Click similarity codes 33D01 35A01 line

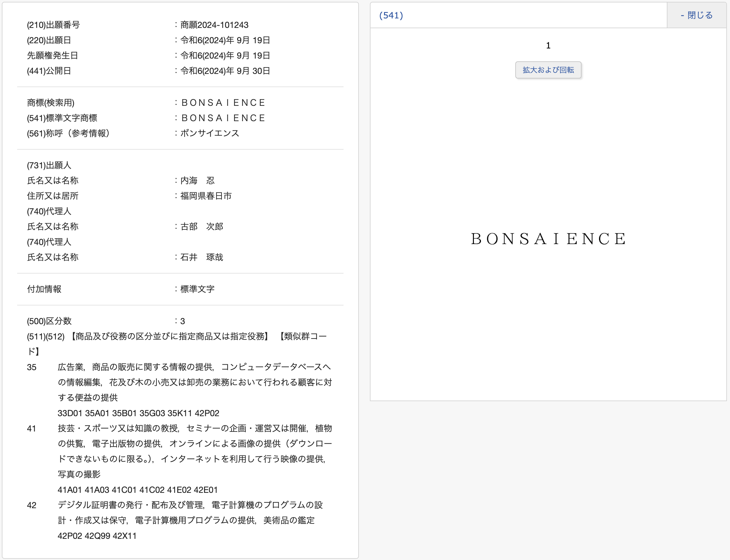(138, 413)
